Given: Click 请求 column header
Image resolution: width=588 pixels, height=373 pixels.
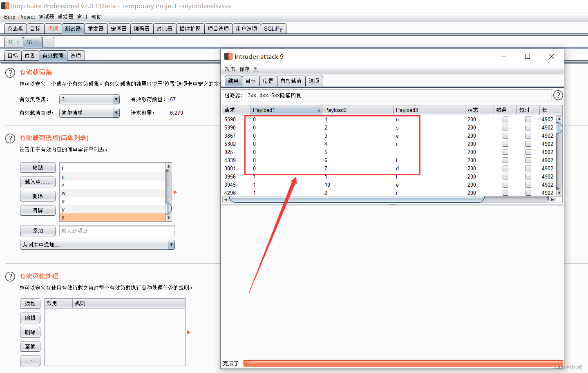Looking at the screenshot, I should (x=236, y=110).
